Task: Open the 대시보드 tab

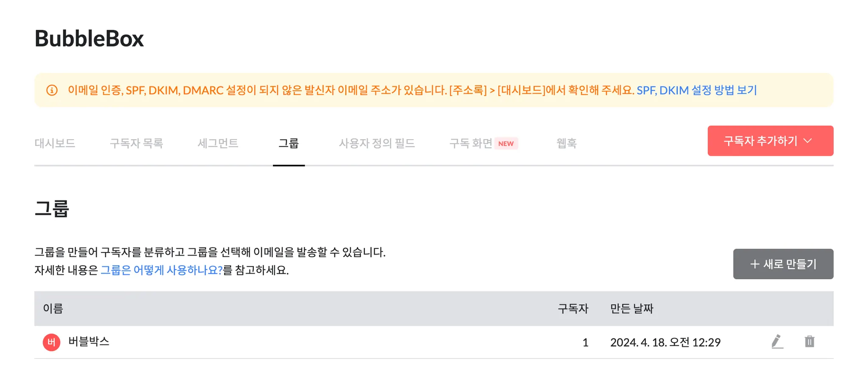Action: (55, 143)
